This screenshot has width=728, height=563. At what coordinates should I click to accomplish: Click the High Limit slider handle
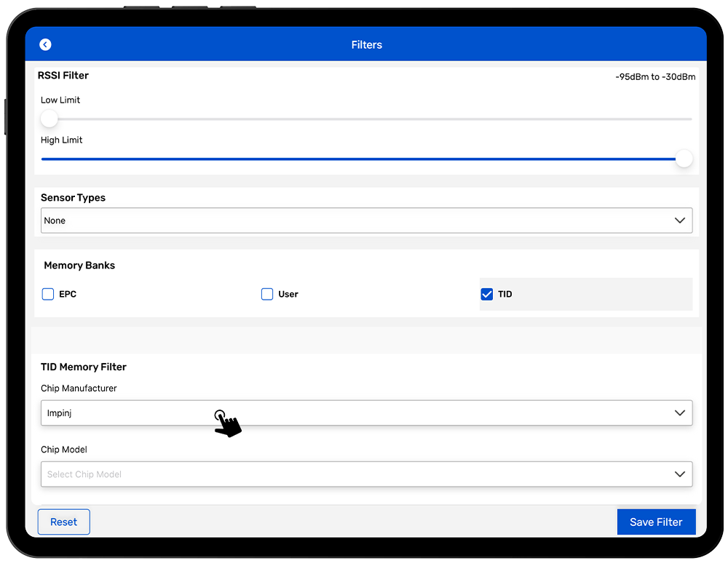coord(684,159)
